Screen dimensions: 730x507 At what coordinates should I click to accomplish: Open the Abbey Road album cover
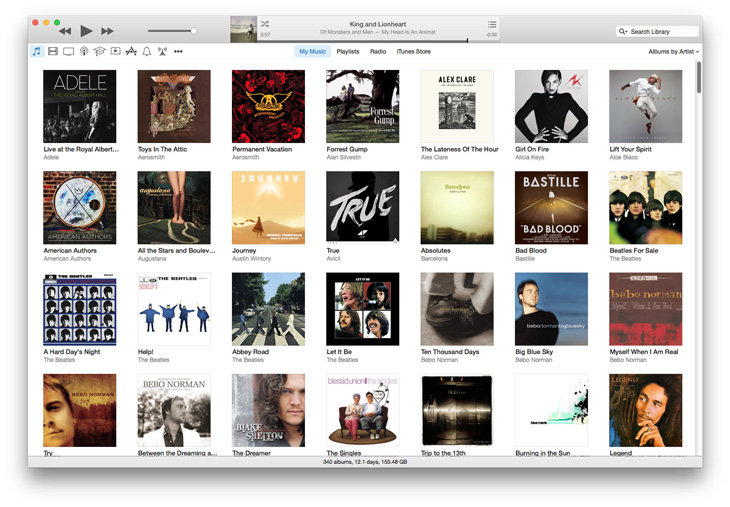(x=269, y=309)
